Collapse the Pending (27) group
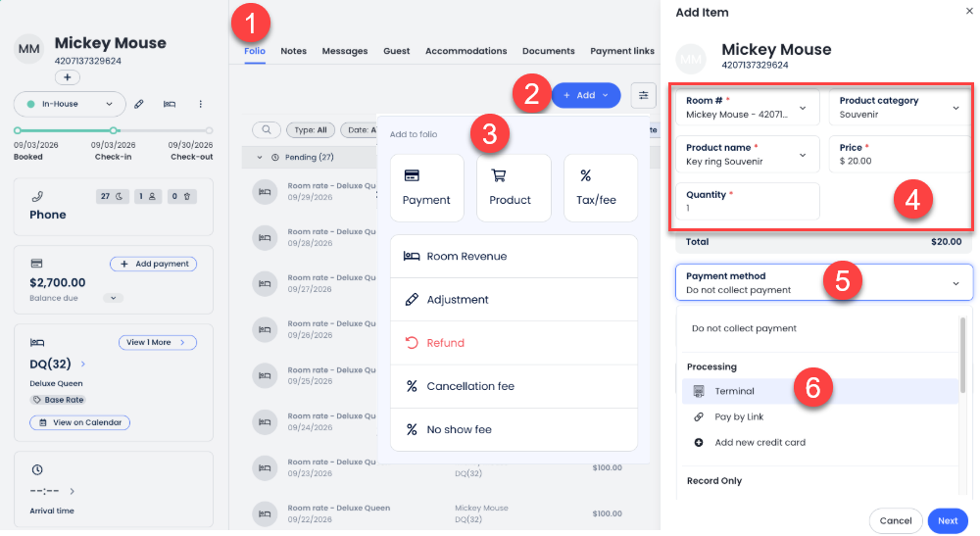 point(260,158)
